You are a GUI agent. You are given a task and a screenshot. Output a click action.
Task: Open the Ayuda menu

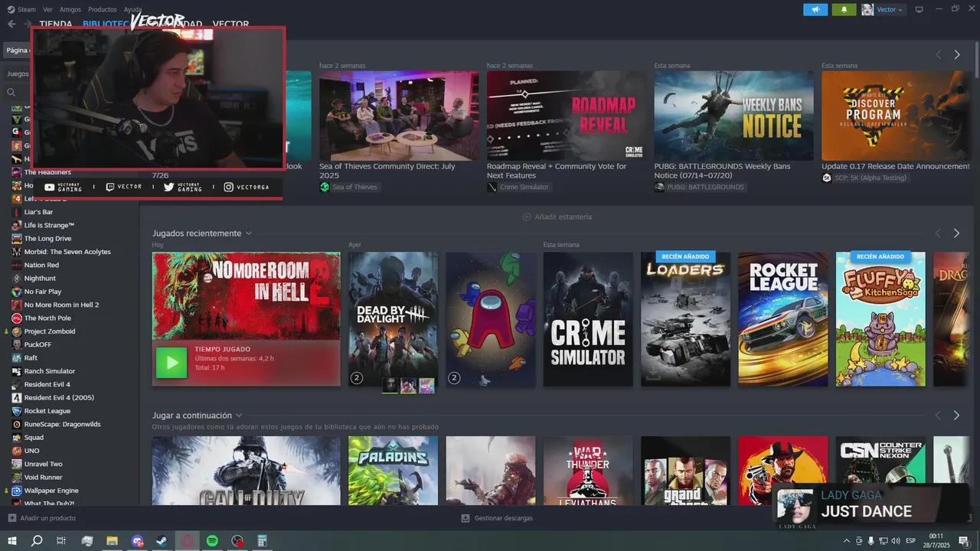(x=132, y=9)
